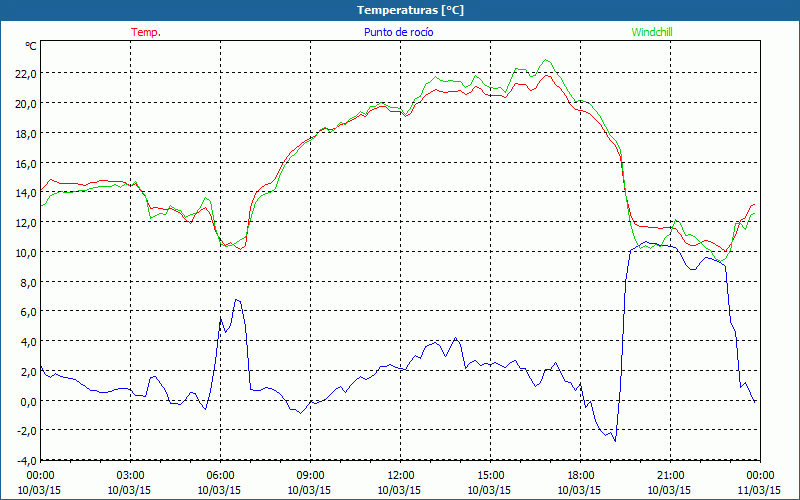Click the '18:00' time axis label

(580, 476)
